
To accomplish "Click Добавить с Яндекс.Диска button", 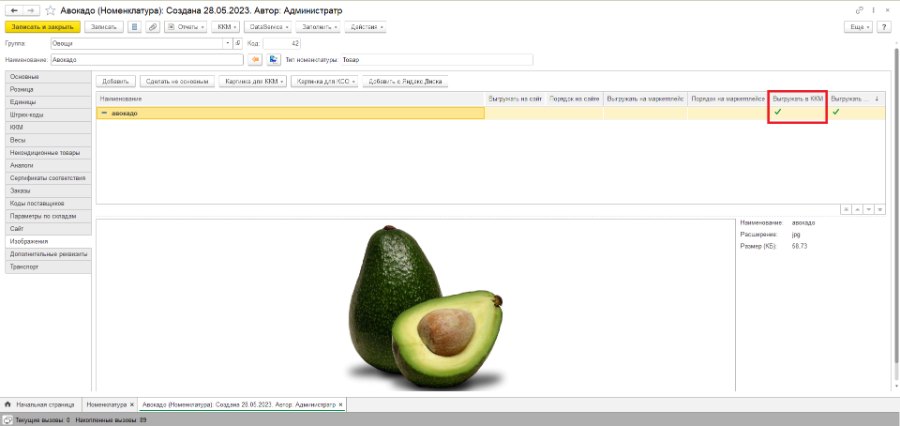I will point(405,82).
